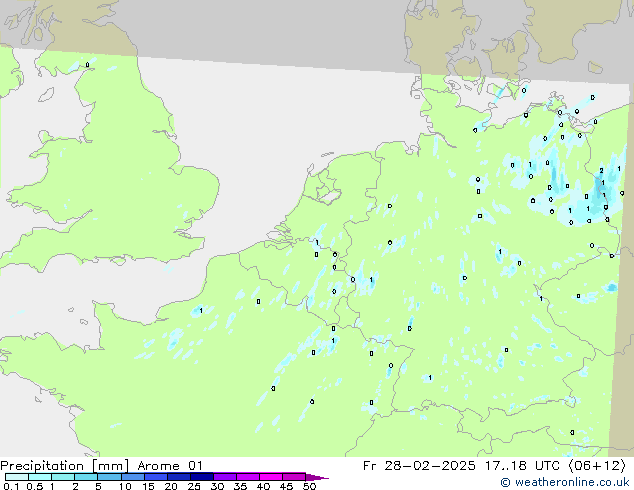Click the legend scale label '15'

click(x=148, y=486)
